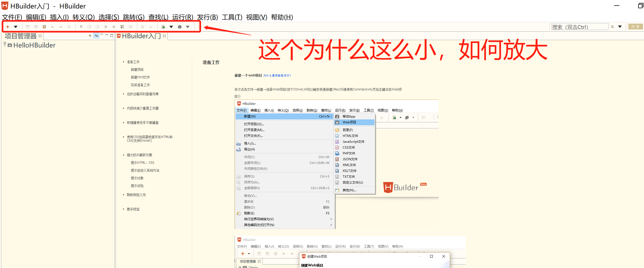Click the Undo back arrow toolbar icon
The height and width of the screenshot is (268, 644).
click(x=52, y=27)
